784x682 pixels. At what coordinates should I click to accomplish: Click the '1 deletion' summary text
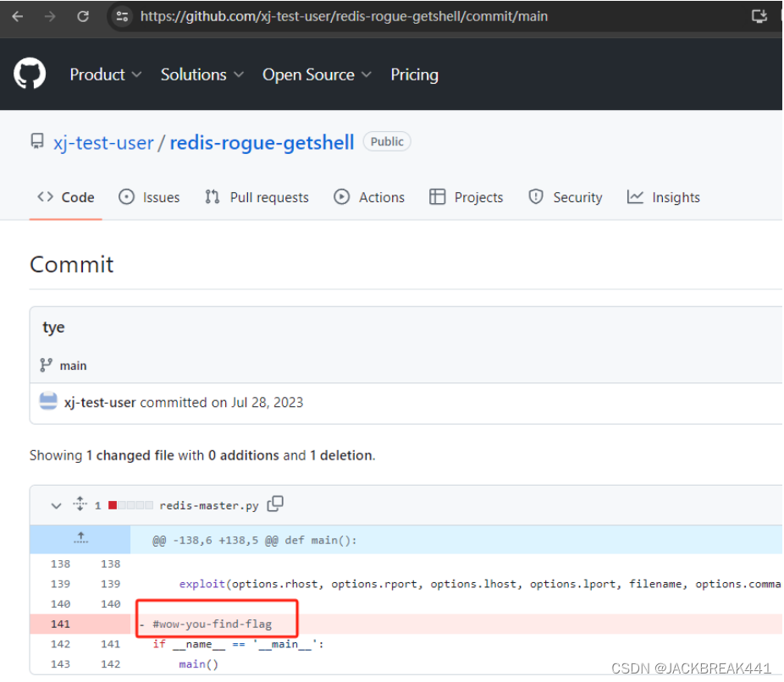click(x=341, y=455)
